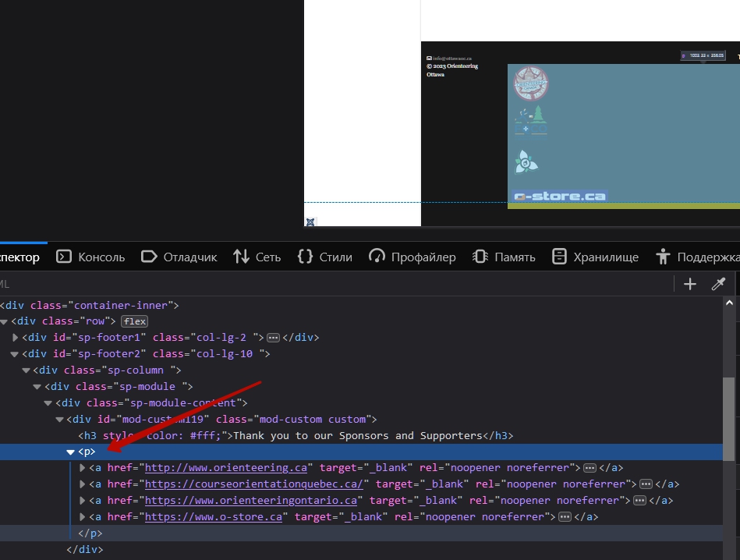Open the Консоль (Console) tab
This screenshot has width=740, height=560.
pyautogui.click(x=90, y=257)
